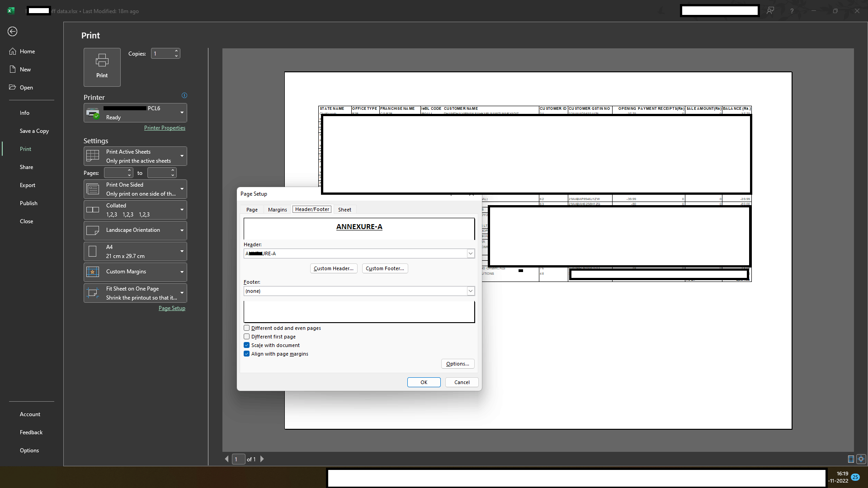This screenshot has width=868, height=488.
Task: Expand the Header dropdown list
Action: point(471,253)
